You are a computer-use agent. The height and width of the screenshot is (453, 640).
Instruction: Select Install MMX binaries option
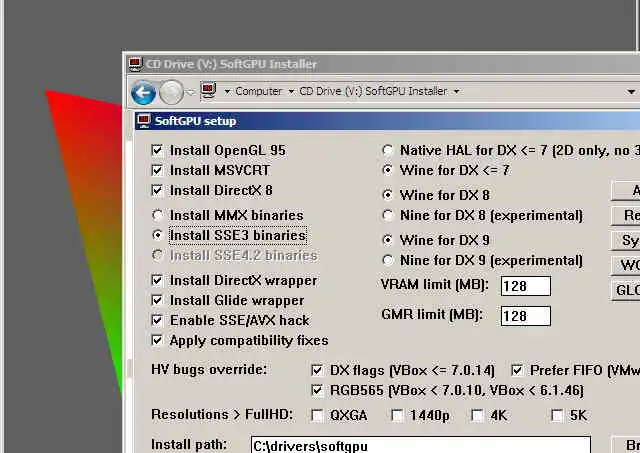(158, 215)
